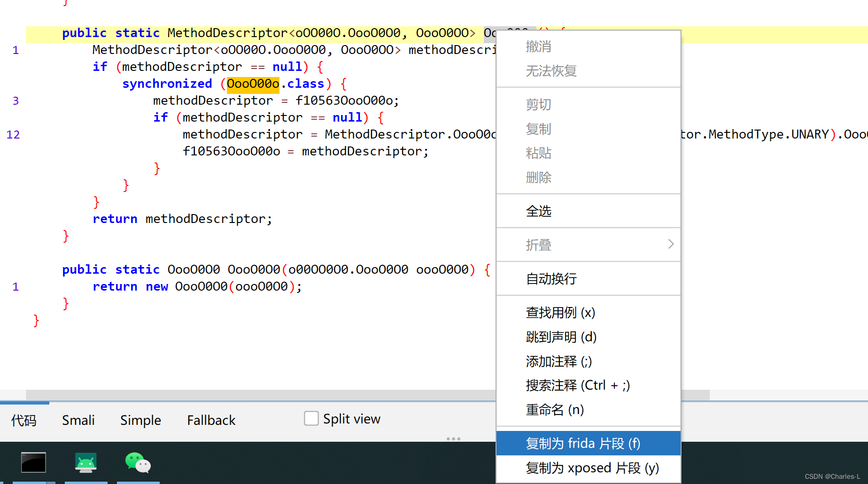868x484 pixels.
Task: Select 全选 to select all code
Action: point(539,211)
